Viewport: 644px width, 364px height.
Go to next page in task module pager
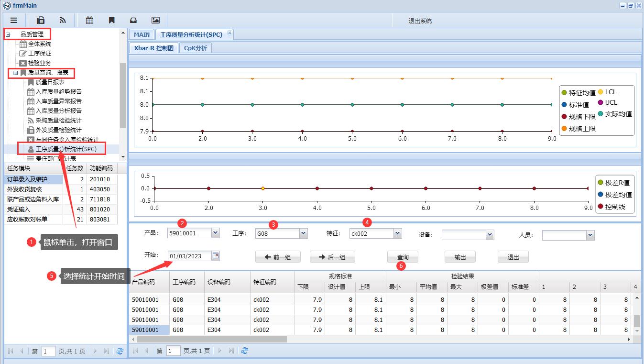click(x=95, y=351)
